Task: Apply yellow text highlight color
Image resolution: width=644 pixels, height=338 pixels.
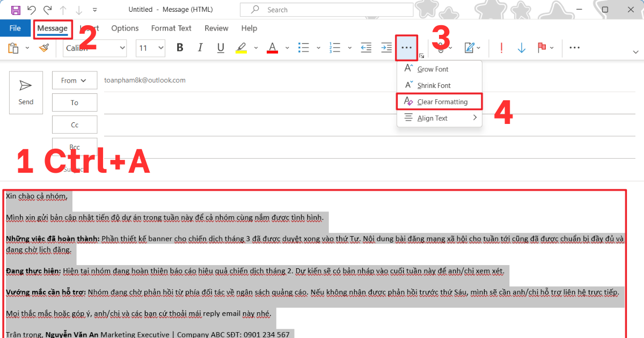Action: 241,48
